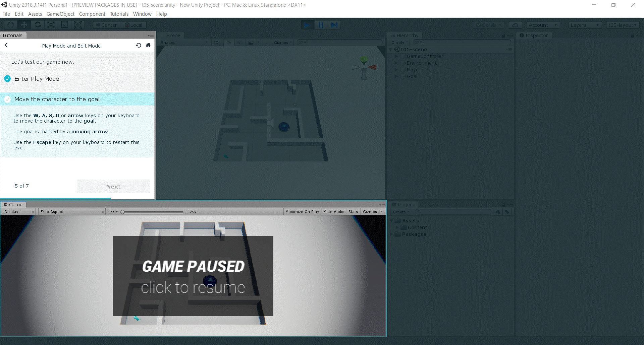The height and width of the screenshot is (345, 644).
Task: Toggle Stats overlay in Game view
Action: (x=353, y=212)
